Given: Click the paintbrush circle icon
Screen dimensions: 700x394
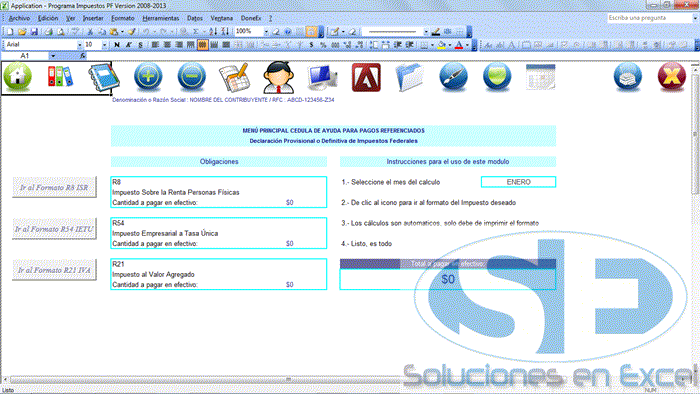Looking at the screenshot, I should [453, 77].
